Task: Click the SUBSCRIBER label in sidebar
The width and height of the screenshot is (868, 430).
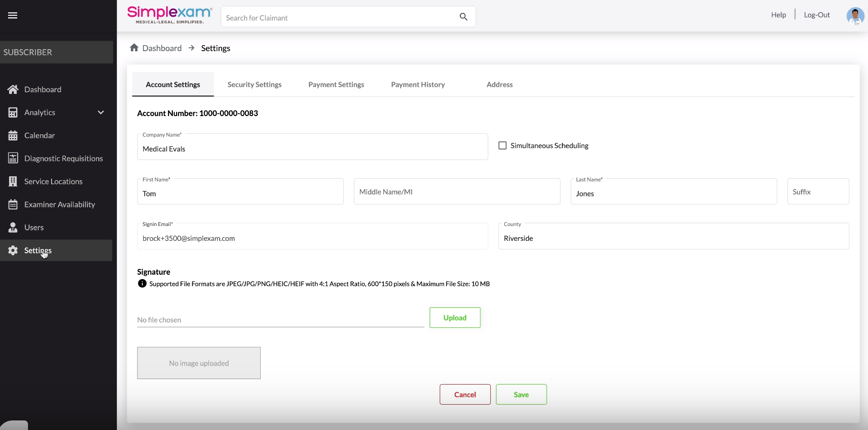Action: pyautogui.click(x=28, y=52)
